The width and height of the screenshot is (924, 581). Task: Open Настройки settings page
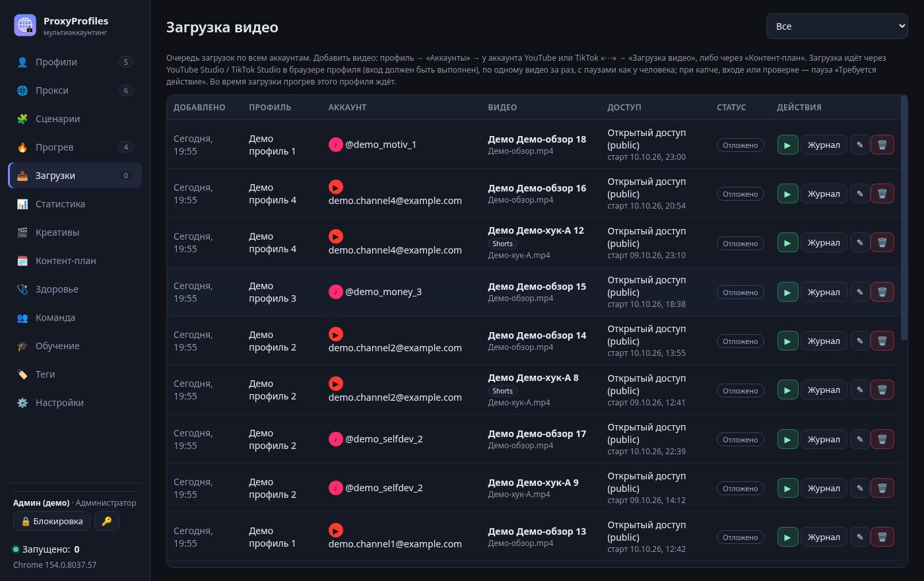coord(75,403)
